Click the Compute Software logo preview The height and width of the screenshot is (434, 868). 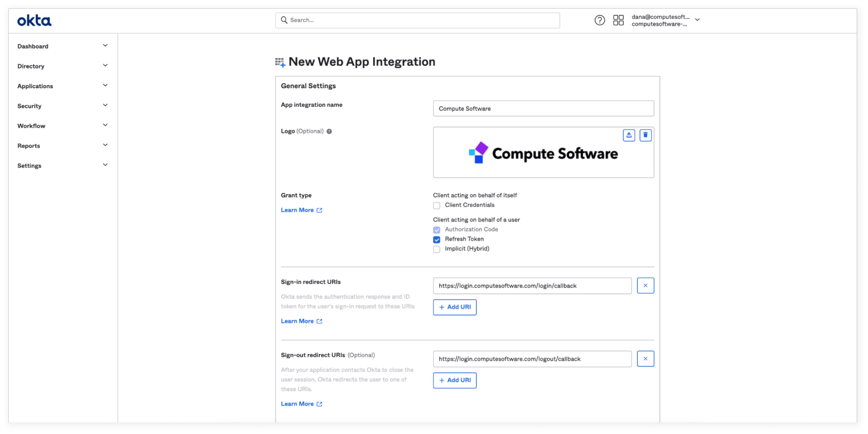(x=543, y=153)
